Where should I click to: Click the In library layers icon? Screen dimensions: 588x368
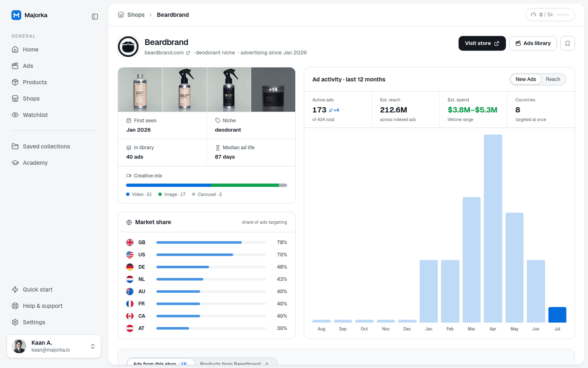click(x=129, y=148)
